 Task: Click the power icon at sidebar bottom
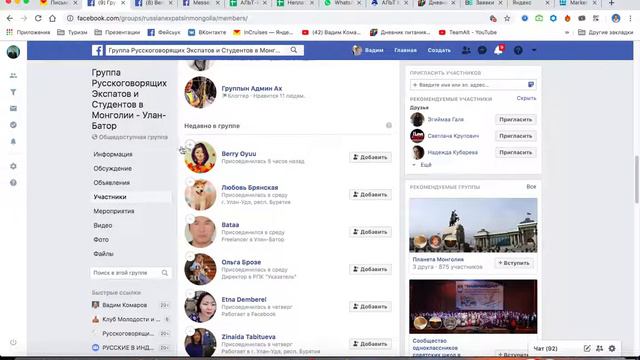(13, 342)
